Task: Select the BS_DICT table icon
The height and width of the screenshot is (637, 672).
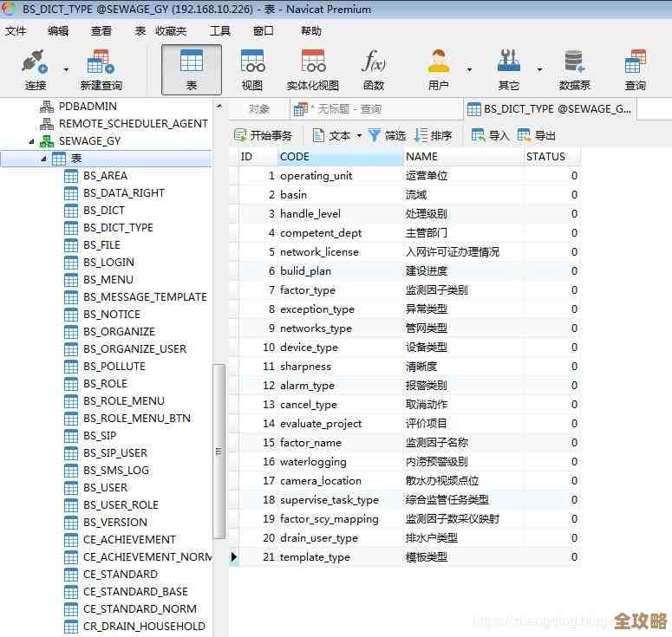Action: pyautogui.click(x=71, y=211)
